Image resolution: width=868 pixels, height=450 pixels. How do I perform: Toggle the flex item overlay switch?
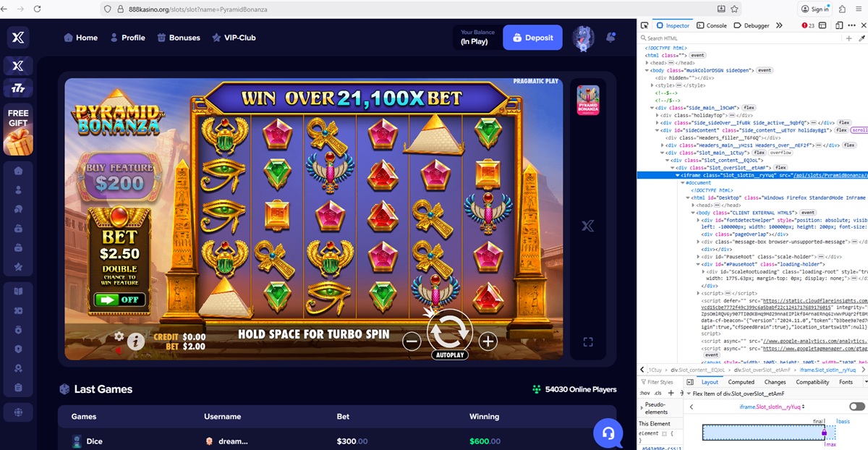[857, 407]
